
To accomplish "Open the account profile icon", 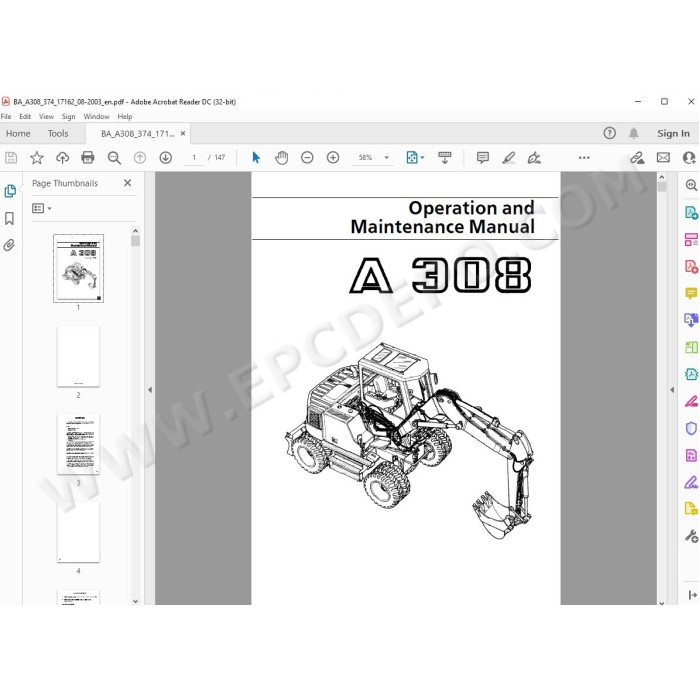I will point(689,158).
